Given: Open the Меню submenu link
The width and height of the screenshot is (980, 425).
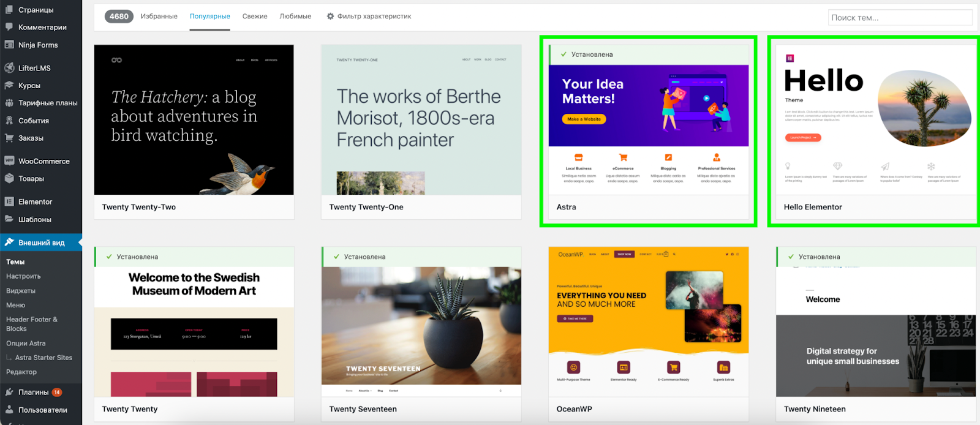Looking at the screenshot, I should coord(16,305).
